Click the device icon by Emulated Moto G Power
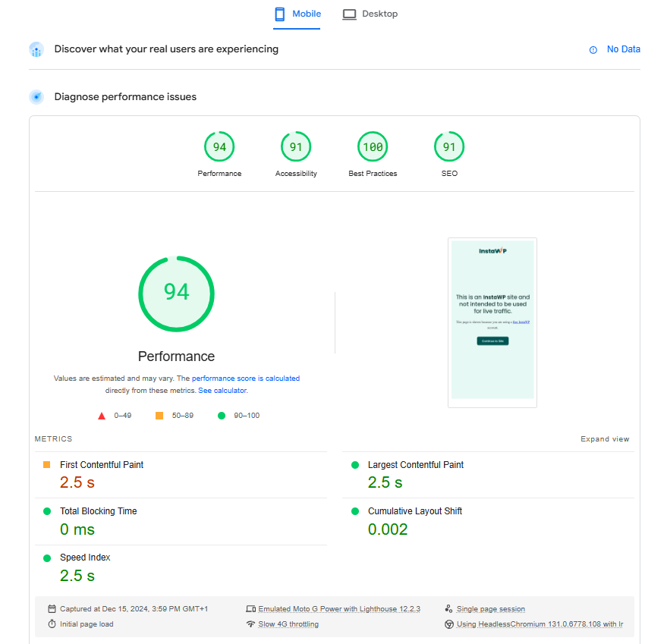Viewport: 667px width, 644px height. [251, 609]
